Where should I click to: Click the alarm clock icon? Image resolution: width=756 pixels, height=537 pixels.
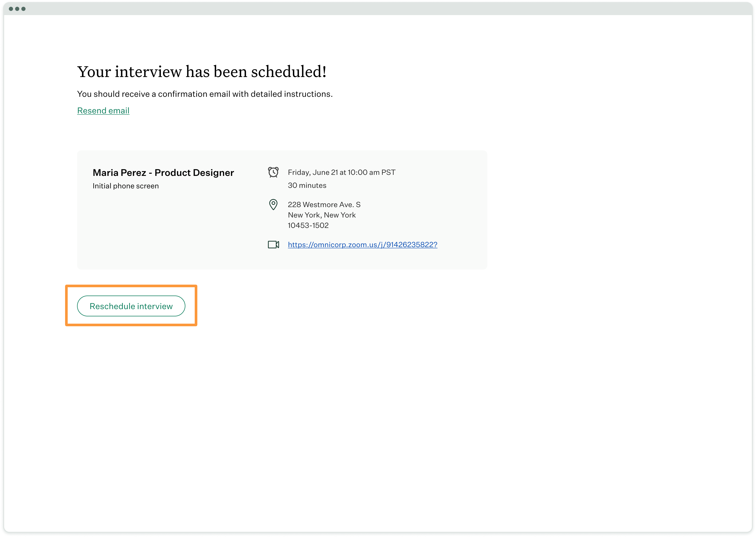coord(273,172)
